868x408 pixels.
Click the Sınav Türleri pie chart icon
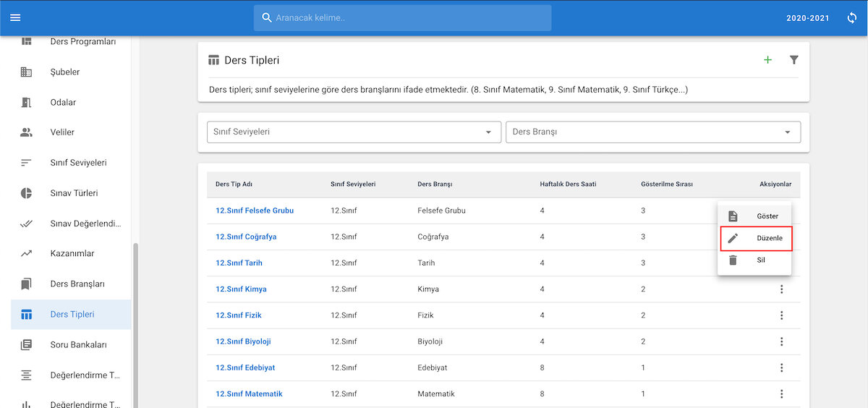(27, 193)
